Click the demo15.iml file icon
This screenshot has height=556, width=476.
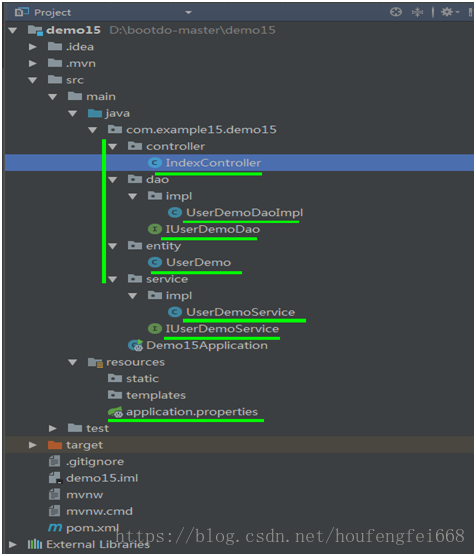[x=55, y=478]
